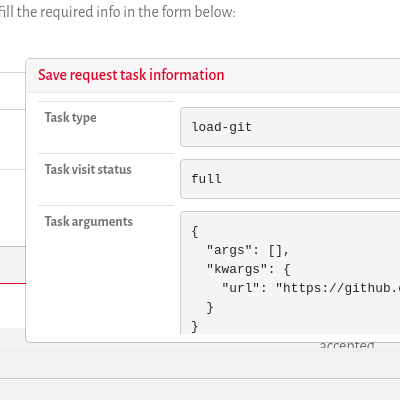400x400 pixels.
Task: Click 'fill the required info' text behind the dialog
Action: click(x=118, y=12)
